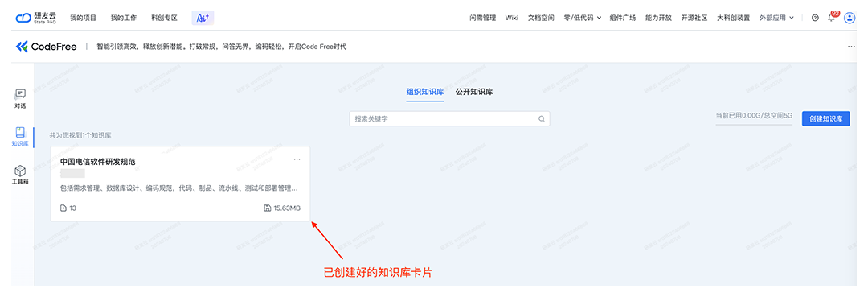Open ellipsis menu on 中国电信软件研发规范 card
Screen dimensions: 868x297
point(297,159)
